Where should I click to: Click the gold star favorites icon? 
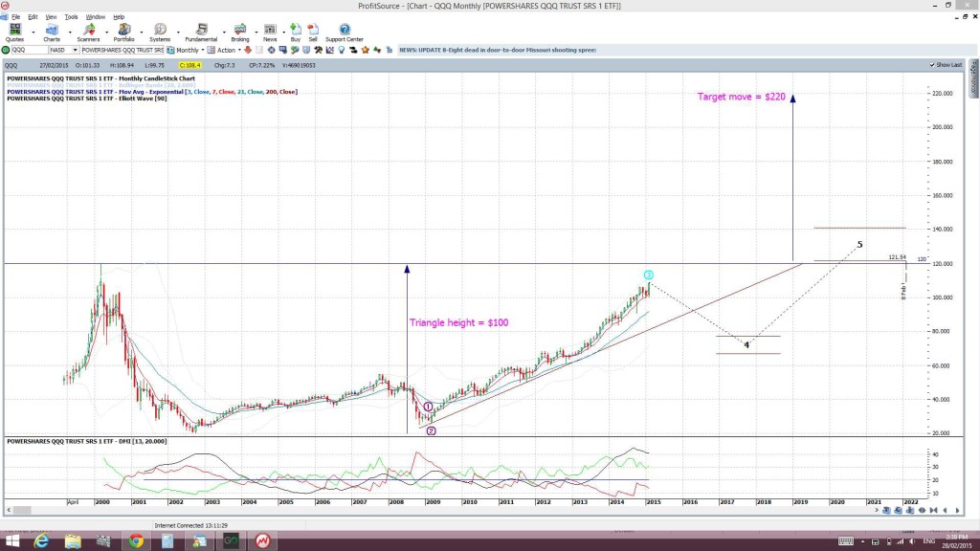[x=366, y=50]
